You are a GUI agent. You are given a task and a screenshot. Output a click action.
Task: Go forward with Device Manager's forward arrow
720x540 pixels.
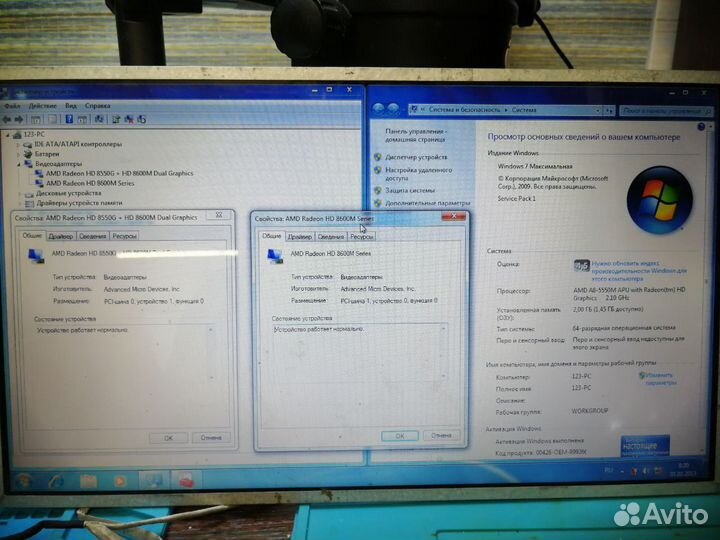pos(19,119)
